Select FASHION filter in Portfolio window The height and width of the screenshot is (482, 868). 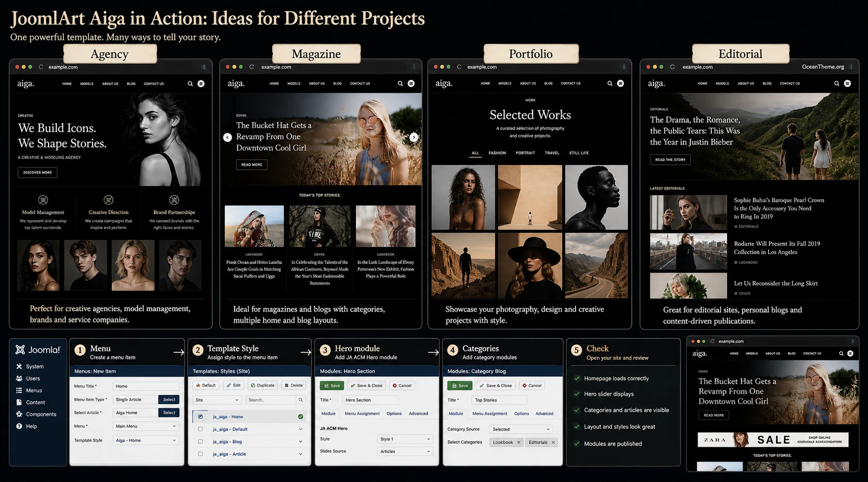point(497,153)
